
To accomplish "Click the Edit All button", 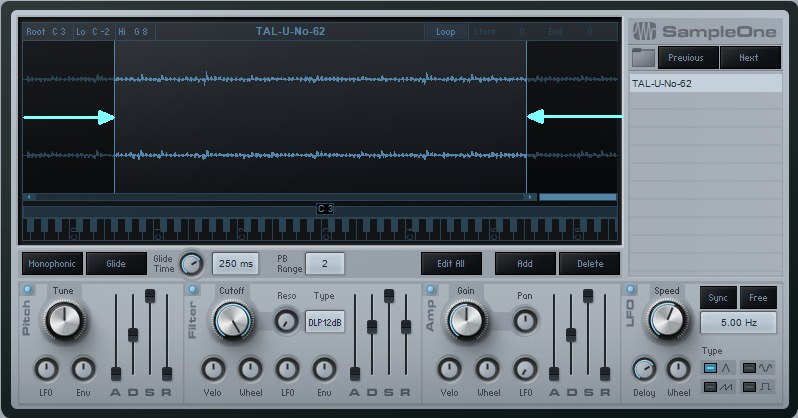I will [451, 264].
